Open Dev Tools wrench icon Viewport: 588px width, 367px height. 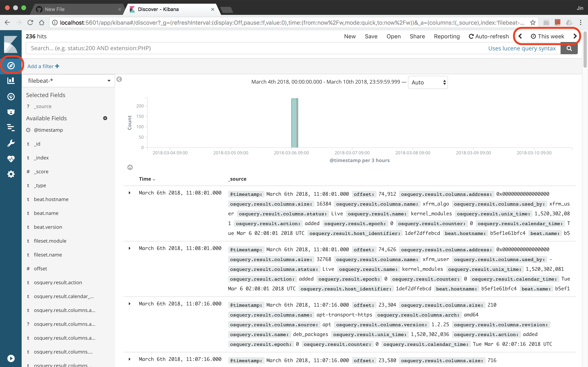click(11, 143)
